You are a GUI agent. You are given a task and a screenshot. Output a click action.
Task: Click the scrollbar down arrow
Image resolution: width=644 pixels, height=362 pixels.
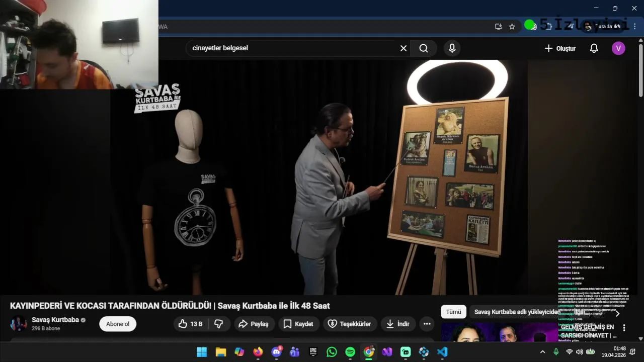click(640, 339)
